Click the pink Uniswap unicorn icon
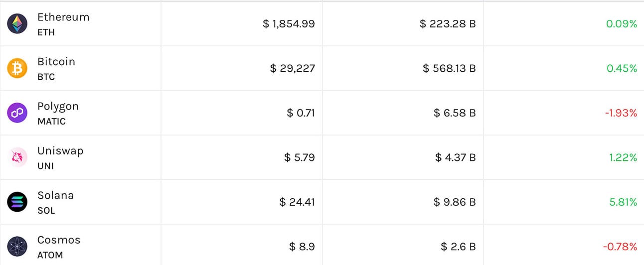Image resolution: width=644 pixels, height=265 pixels. (17, 157)
